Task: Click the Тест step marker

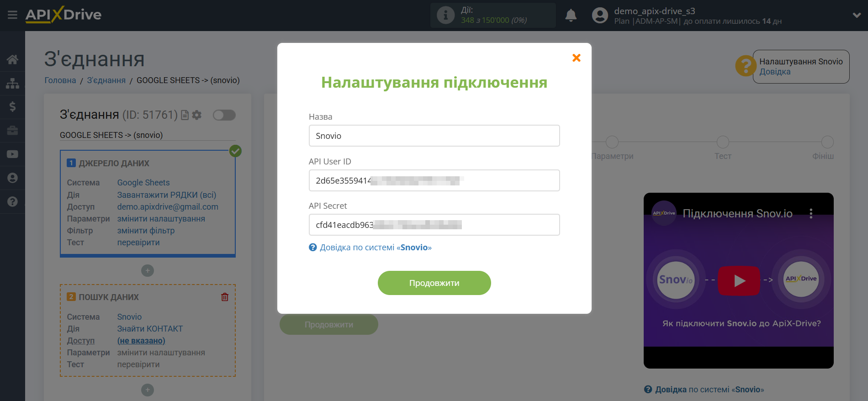Action: click(x=723, y=142)
